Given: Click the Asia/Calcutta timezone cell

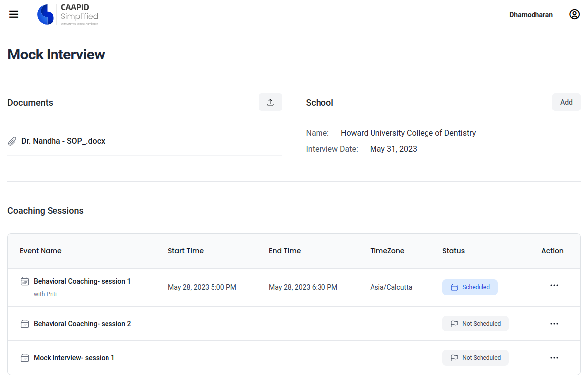Looking at the screenshot, I should click(391, 287).
